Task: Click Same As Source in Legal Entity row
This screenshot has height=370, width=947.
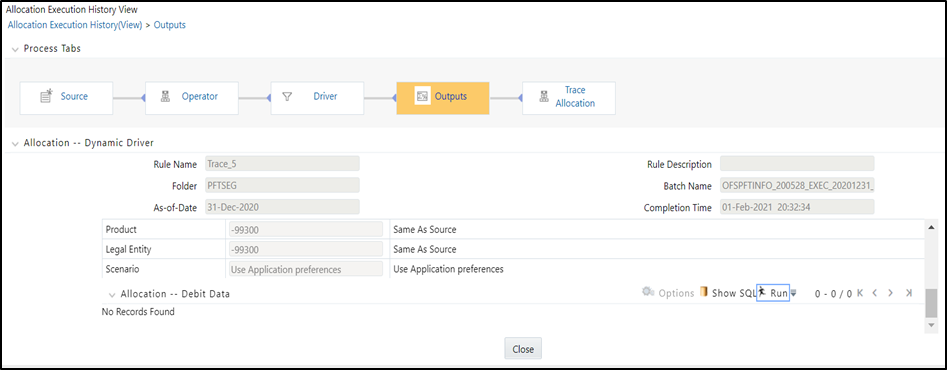Action: tap(425, 249)
